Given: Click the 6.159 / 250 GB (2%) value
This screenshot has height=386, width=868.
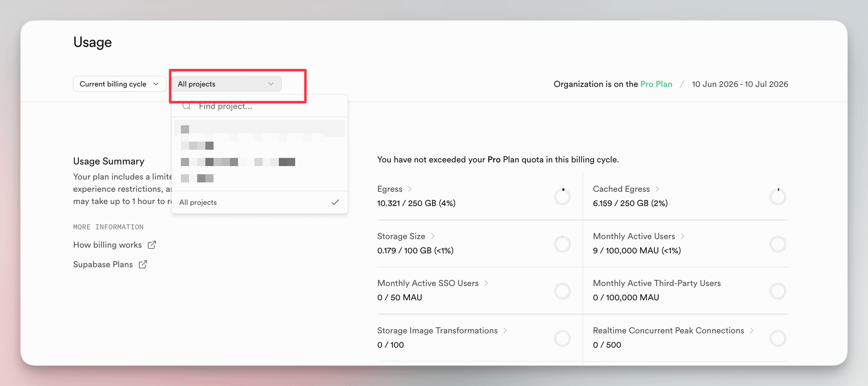Looking at the screenshot, I should click(x=630, y=203).
